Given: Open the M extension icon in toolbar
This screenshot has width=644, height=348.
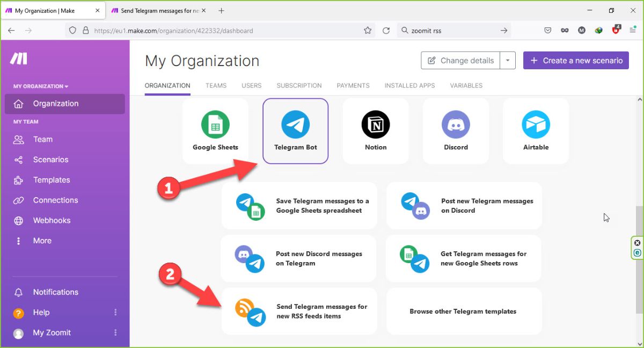Looking at the screenshot, I should (x=582, y=31).
